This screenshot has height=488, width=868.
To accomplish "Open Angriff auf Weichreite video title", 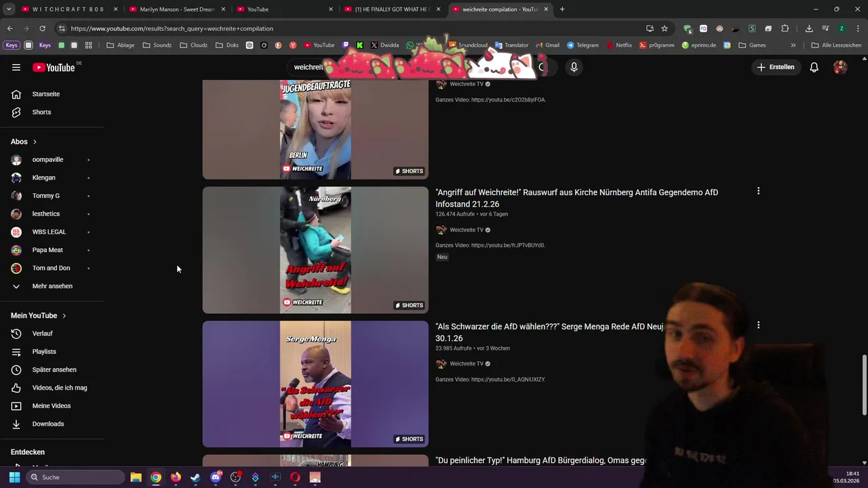I will coord(576,198).
